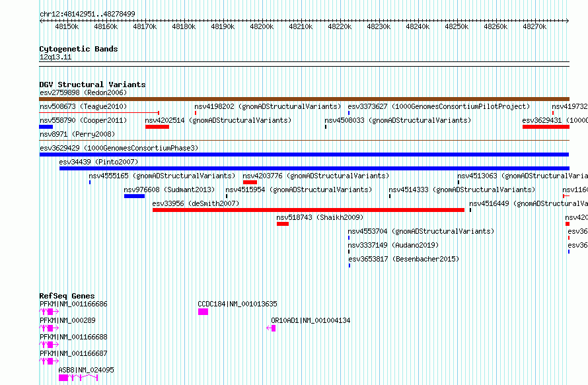Open the esv33956 (deSmith2007) label

(196, 203)
